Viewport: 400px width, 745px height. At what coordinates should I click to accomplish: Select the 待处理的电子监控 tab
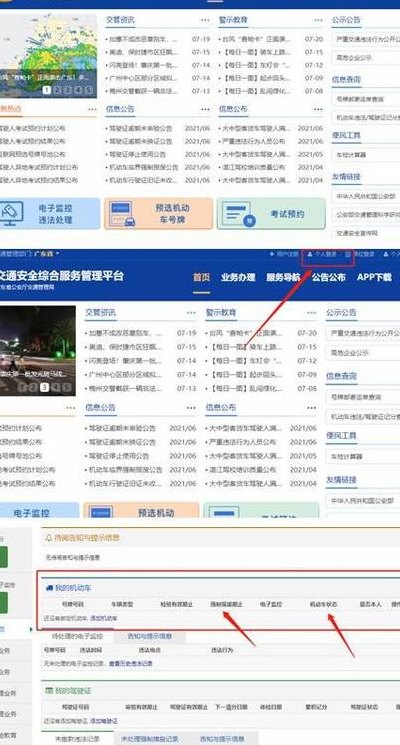tap(76, 636)
